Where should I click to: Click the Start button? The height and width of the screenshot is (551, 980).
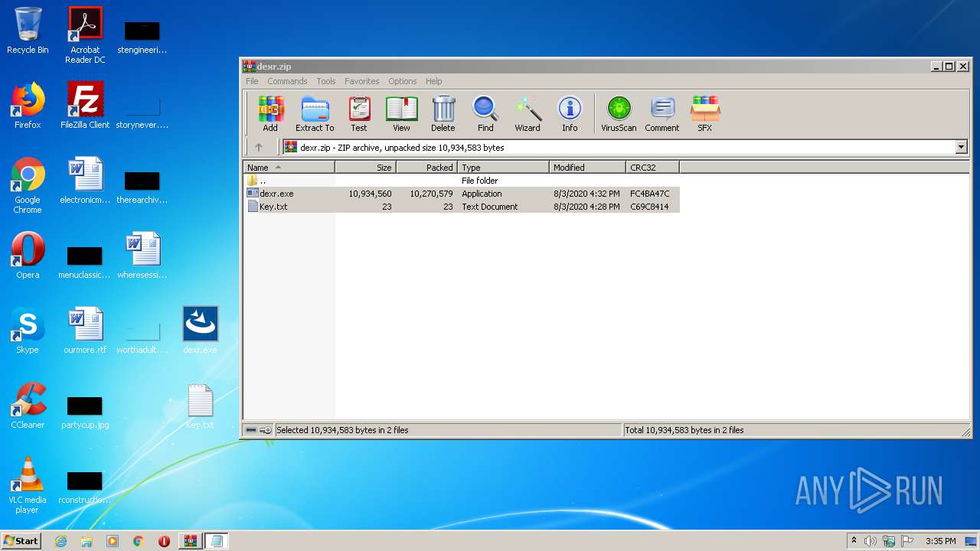[x=21, y=541]
